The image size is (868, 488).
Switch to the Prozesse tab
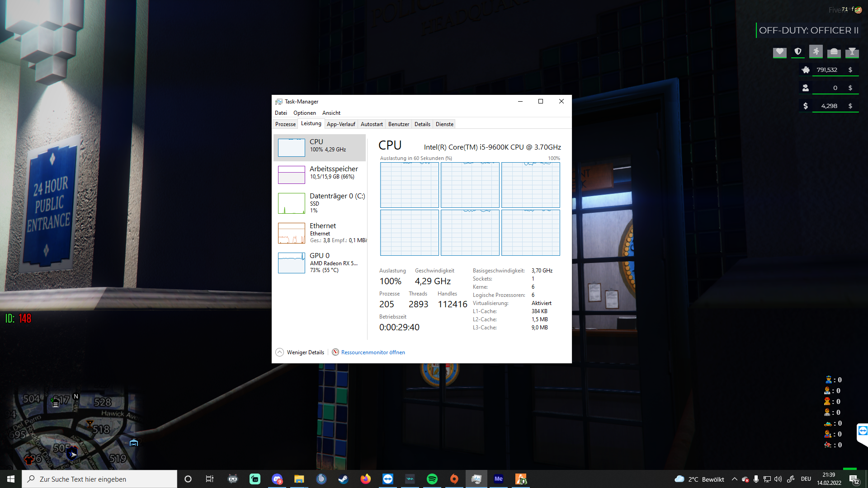285,124
